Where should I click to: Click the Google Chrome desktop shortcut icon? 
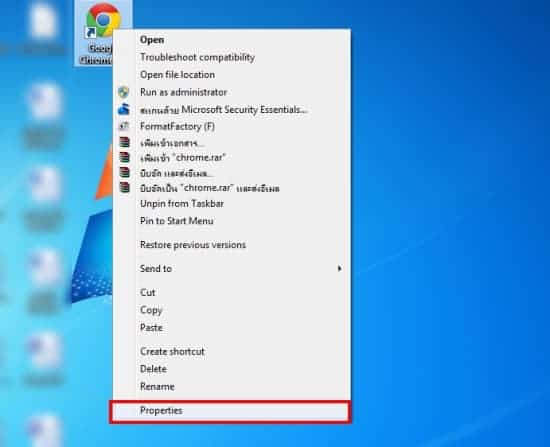point(103,20)
